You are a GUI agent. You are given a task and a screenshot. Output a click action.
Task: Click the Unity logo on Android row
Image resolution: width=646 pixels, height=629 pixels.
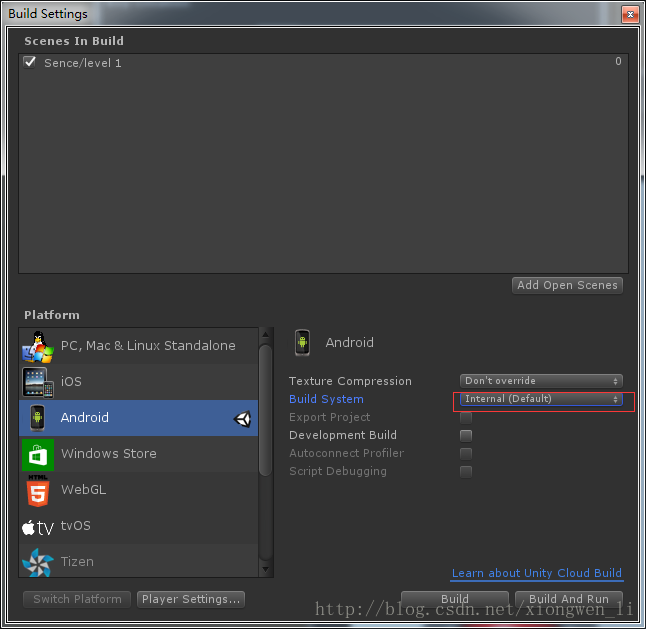(242, 419)
